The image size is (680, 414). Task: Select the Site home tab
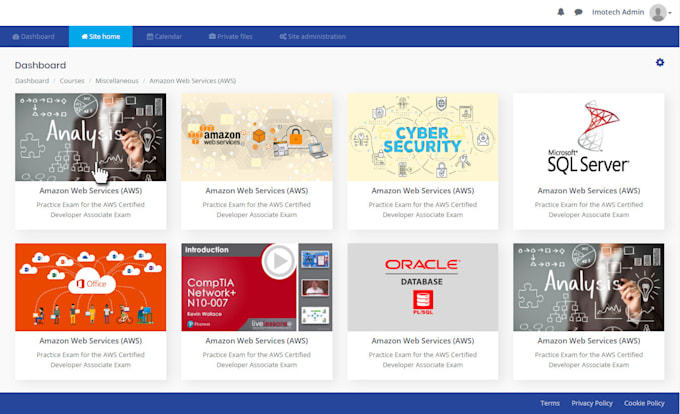point(101,36)
